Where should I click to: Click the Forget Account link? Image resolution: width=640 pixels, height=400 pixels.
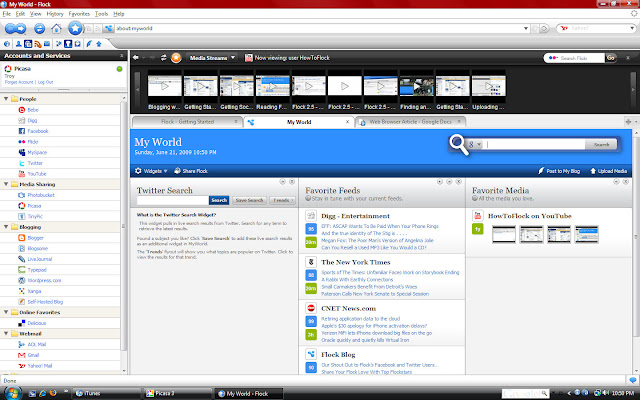(19, 82)
